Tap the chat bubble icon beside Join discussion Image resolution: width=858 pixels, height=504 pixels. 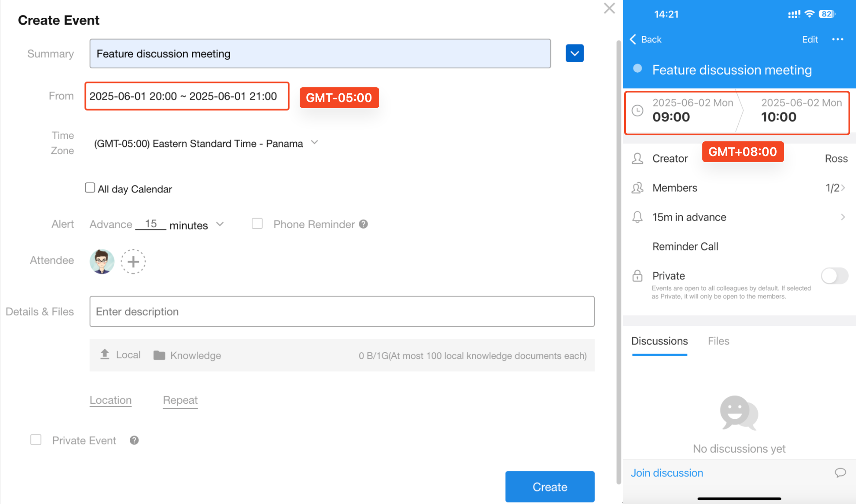tap(840, 472)
